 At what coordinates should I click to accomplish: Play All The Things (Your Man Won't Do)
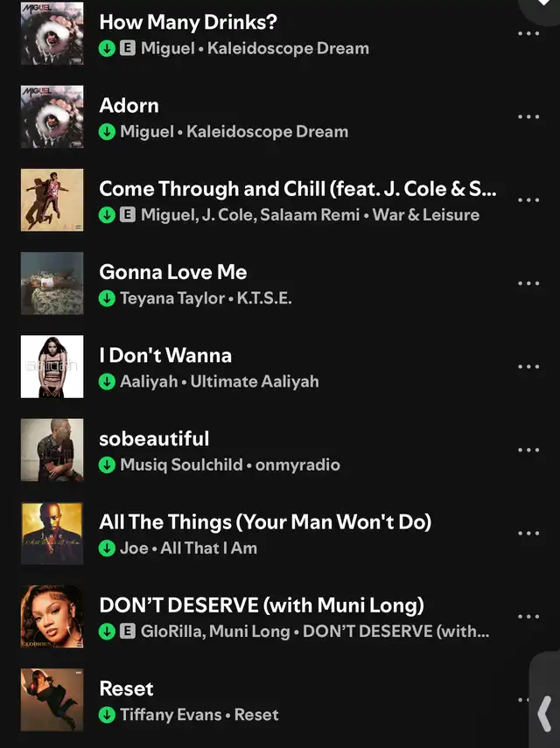[x=265, y=535]
